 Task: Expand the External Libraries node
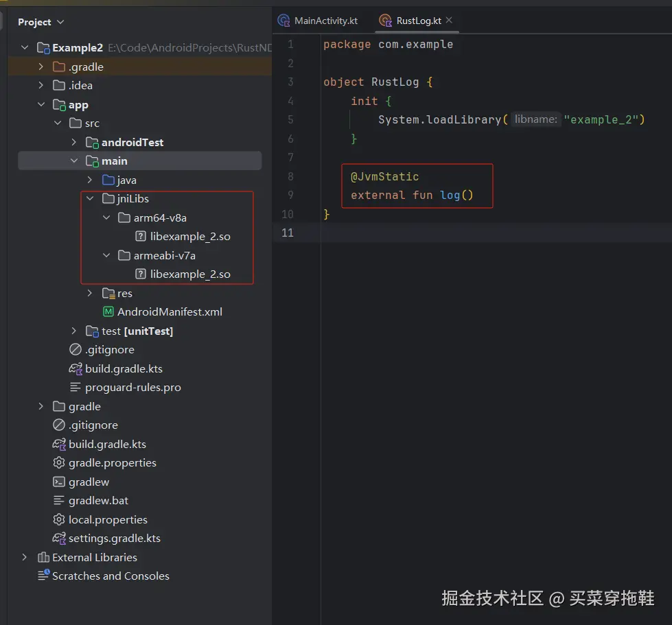[x=25, y=558]
